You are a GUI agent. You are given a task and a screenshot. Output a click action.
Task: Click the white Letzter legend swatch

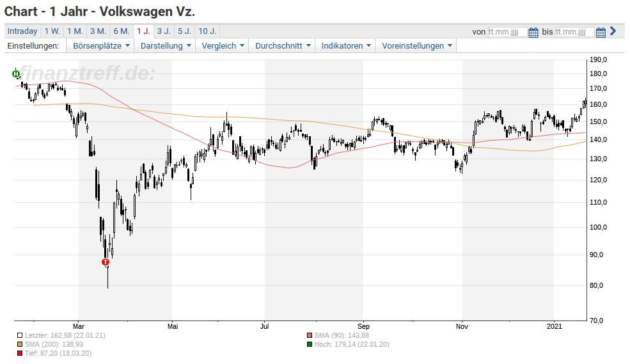(20, 335)
